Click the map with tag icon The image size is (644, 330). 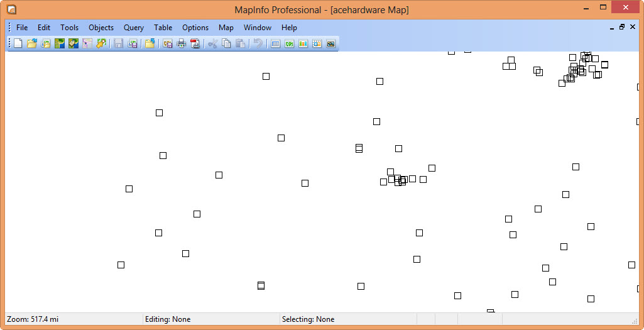(74, 43)
